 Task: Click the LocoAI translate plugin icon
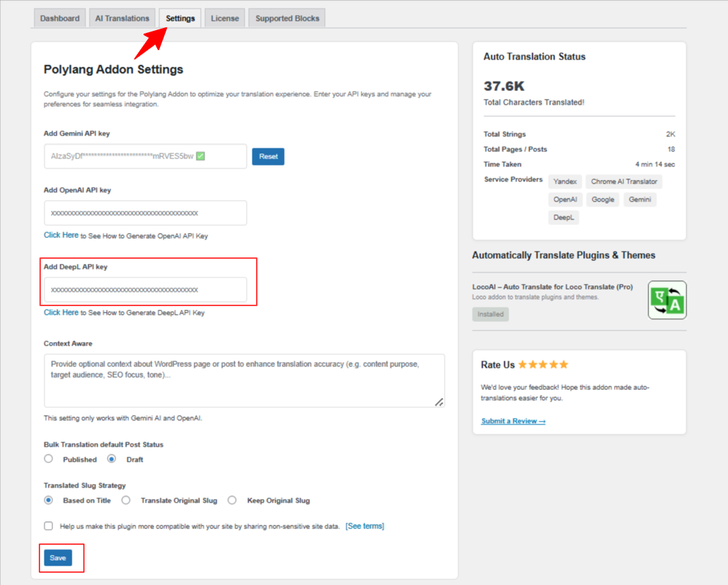(667, 300)
